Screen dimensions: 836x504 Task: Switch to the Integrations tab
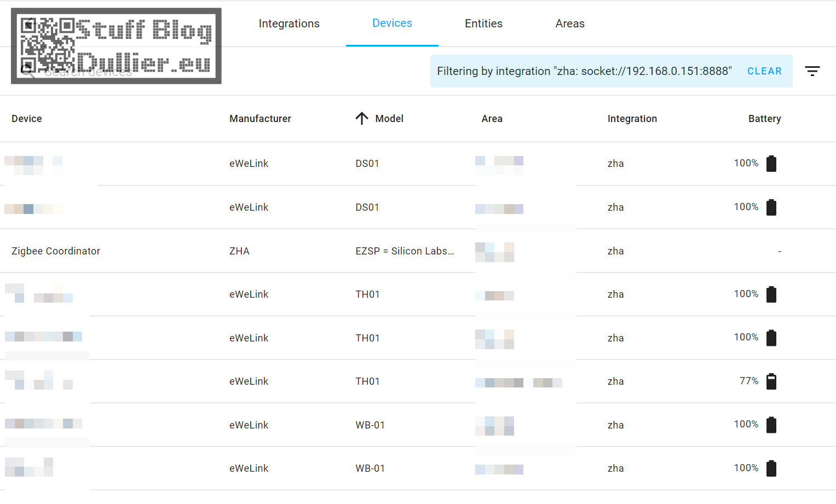(289, 24)
